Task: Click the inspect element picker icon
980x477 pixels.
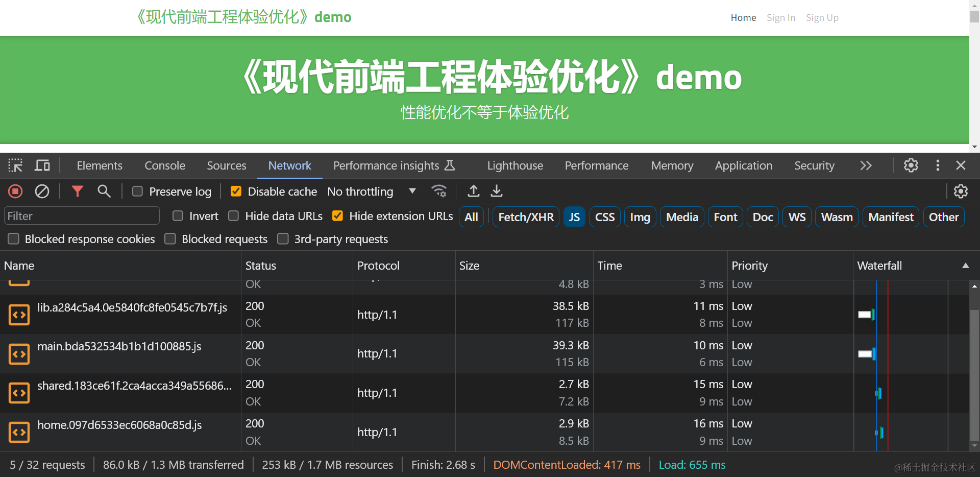Action: [15, 165]
